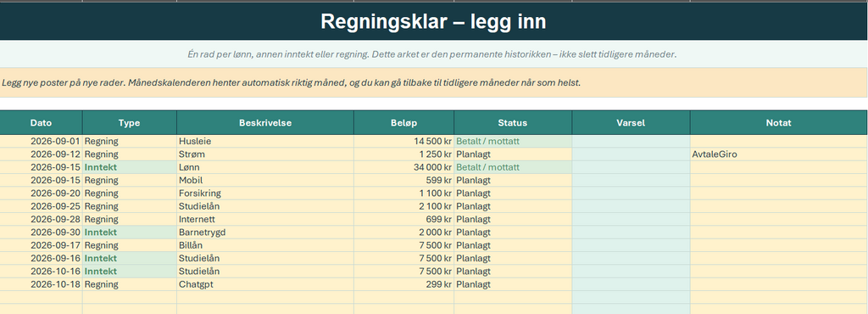Click the Inntekt type cell in Lønn row
868x314 pixels.
pyautogui.click(x=130, y=167)
